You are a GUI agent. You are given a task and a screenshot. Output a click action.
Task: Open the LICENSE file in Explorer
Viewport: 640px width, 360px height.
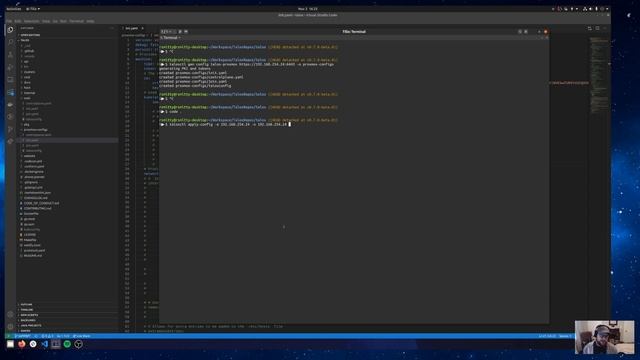tap(30, 235)
